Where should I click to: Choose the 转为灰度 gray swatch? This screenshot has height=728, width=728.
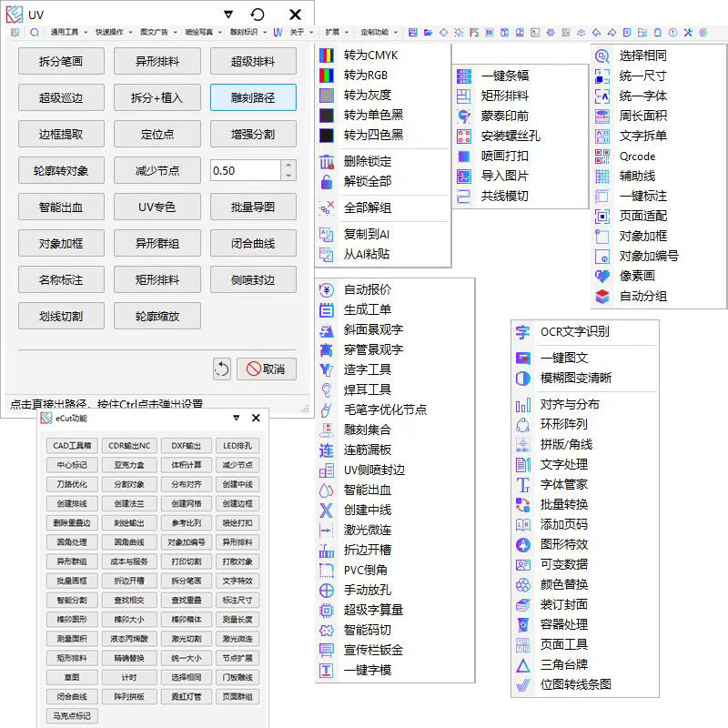point(327,96)
